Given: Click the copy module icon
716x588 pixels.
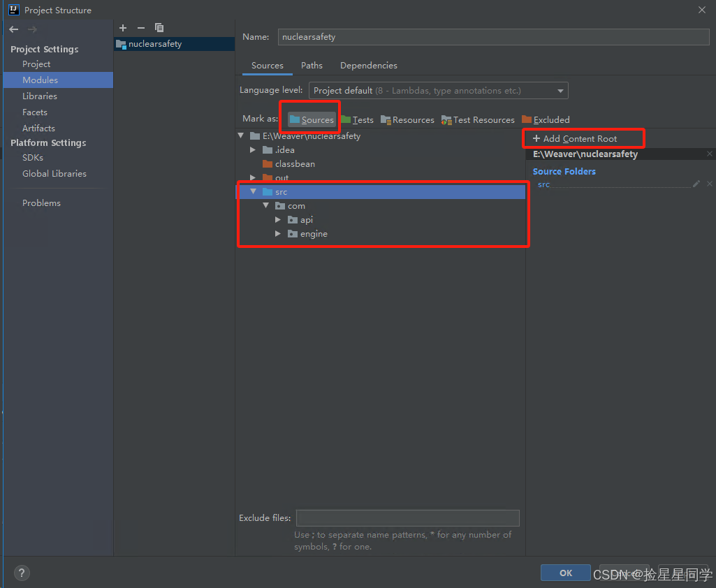Looking at the screenshot, I should (159, 28).
